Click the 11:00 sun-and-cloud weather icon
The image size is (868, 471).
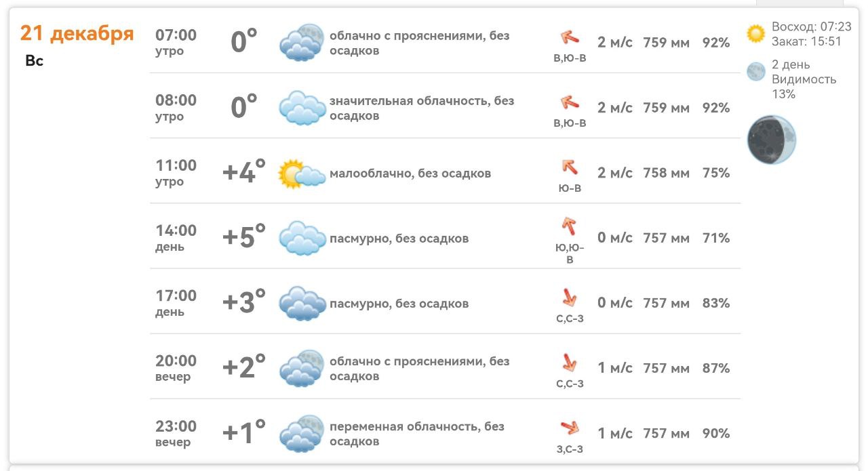[x=302, y=173]
